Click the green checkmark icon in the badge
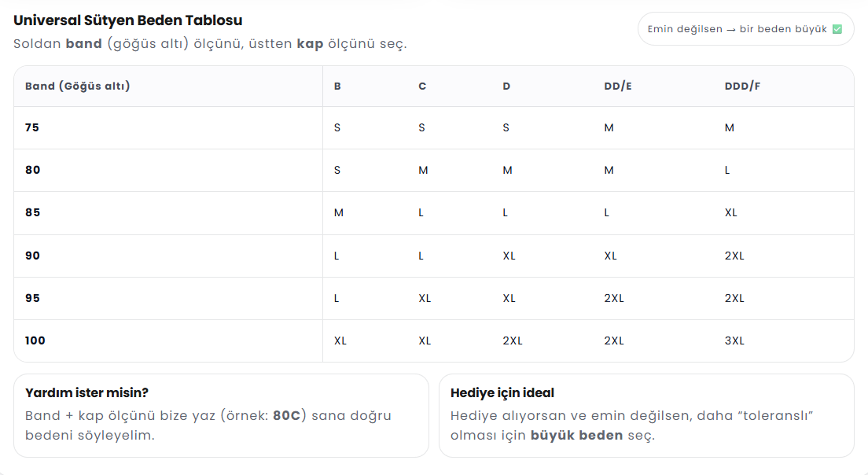 [837, 29]
